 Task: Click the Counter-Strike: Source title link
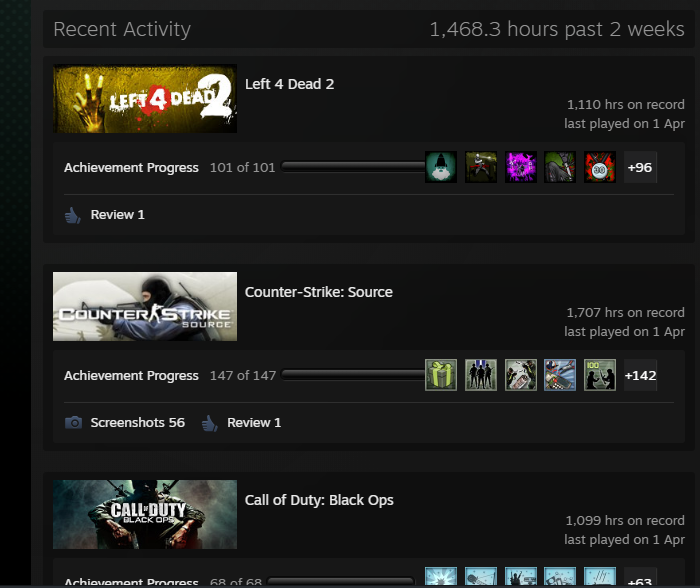coord(319,292)
